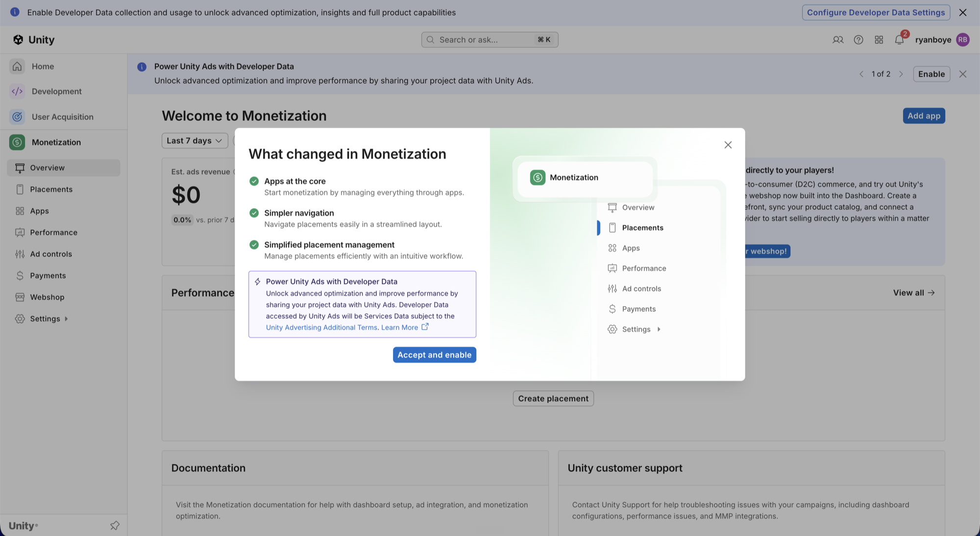Image resolution: width=980 pixels, height=536 pixels.
Task: Select Overview in the Monetization sidebar
Action: coord(63,168)
